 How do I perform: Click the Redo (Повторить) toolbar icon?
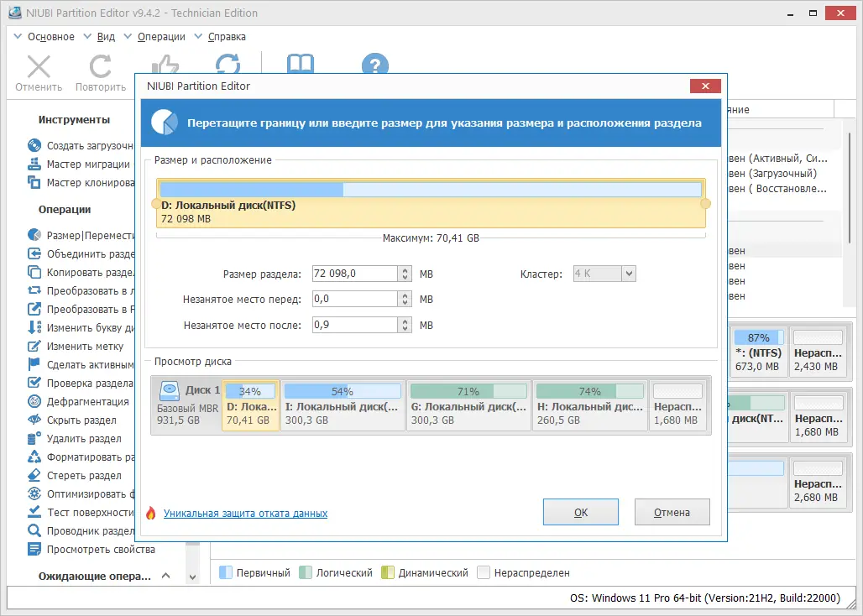point(100,66)
